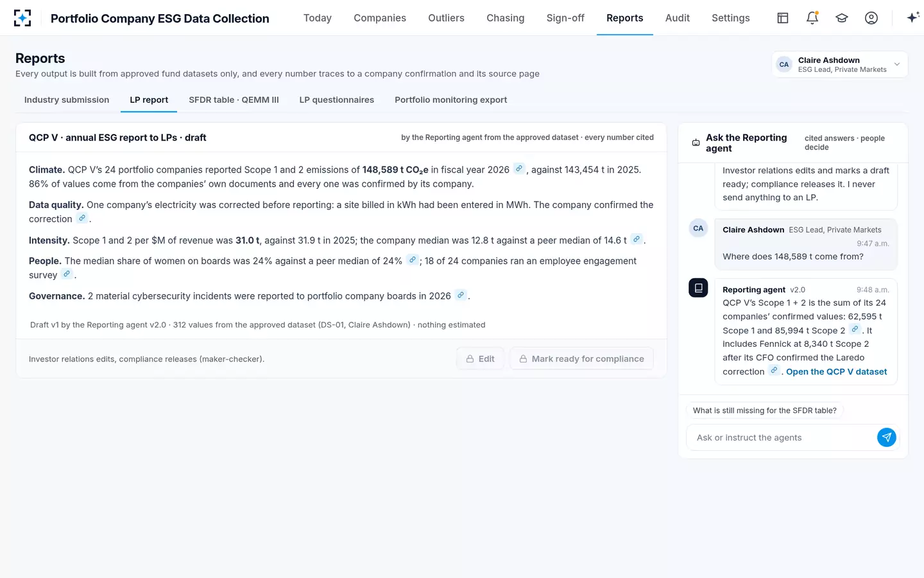Open citation link after Data quality correction
This screenshot has height=578, width=924.
click(82, 218)
